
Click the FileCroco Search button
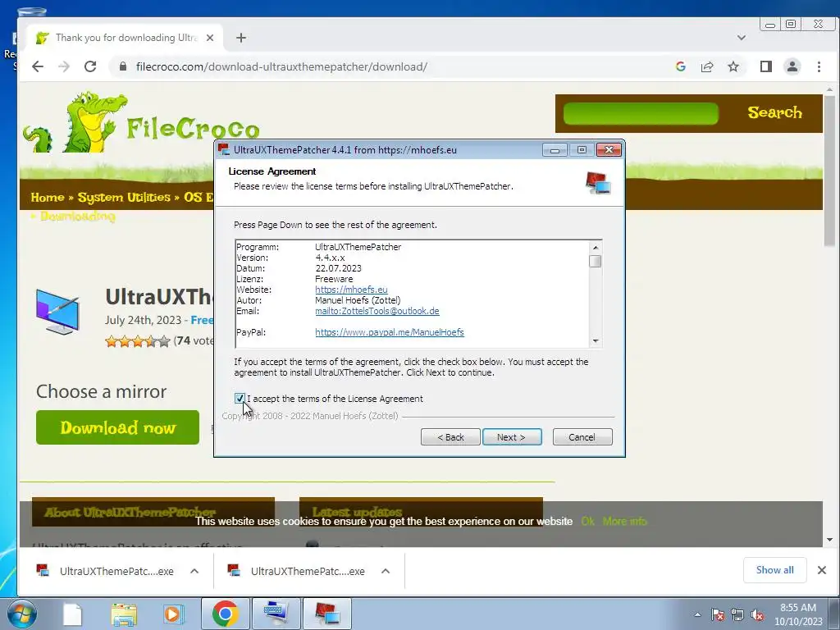774,112
